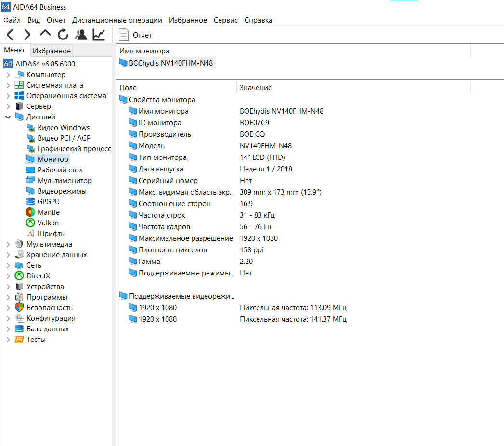This screenshot has width=504, height=446.
Task: Click the Мультимедиа speaker icon
Action: (x=19, y=244)
